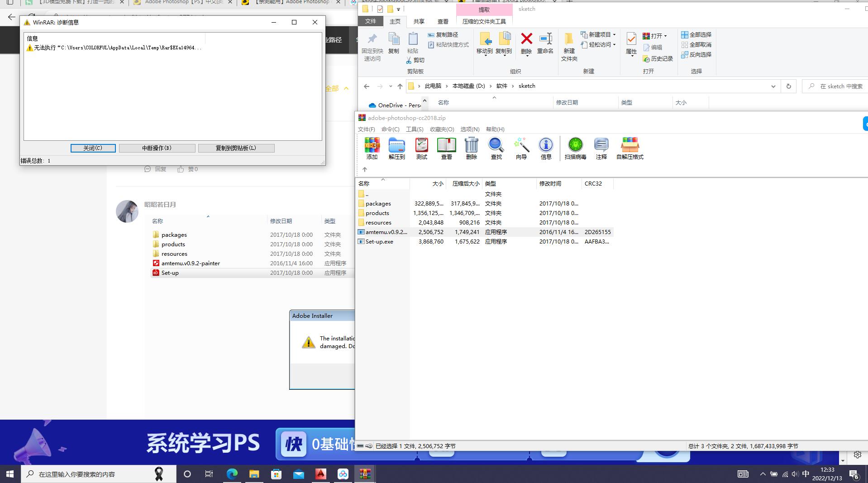Open WinRAR from the Windows taskbar
Image resolution: width=868 pixels, height=483 pixels.
[365, 474]
